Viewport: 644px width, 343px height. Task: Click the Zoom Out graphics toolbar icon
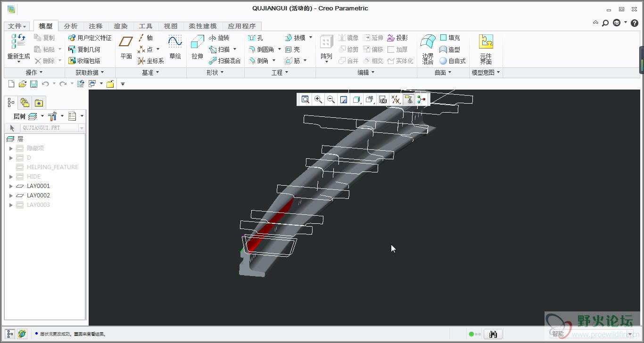[x=331, y=99]
